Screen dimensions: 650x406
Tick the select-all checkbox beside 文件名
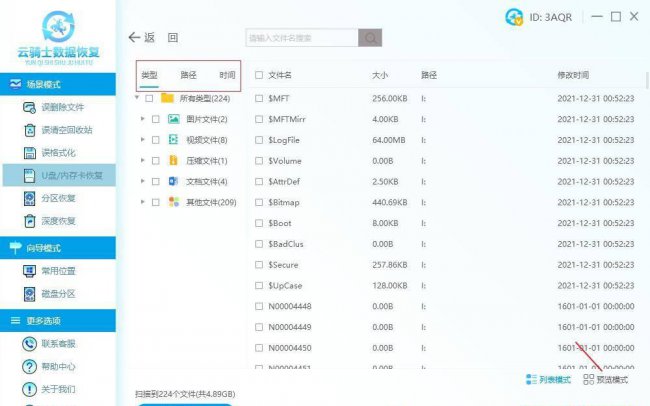click(x=259, y=75)
